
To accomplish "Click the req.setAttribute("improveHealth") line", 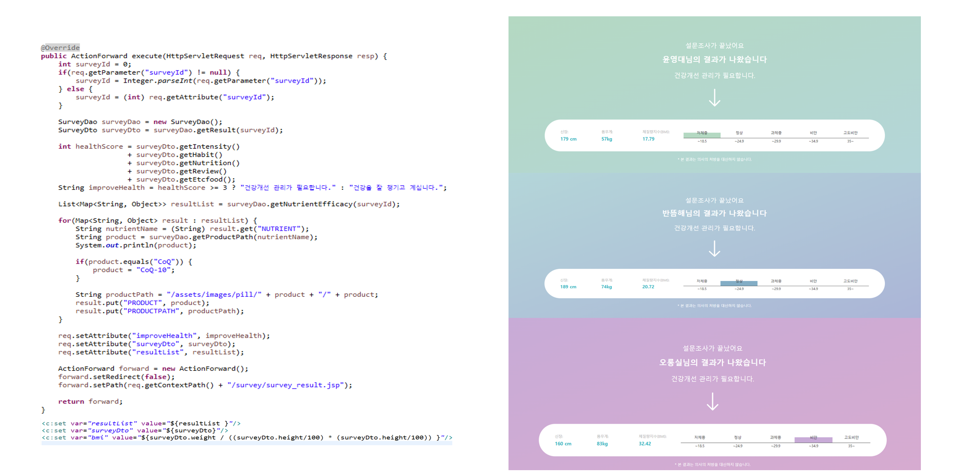I will pyautogui.click(x=164, y=336).
